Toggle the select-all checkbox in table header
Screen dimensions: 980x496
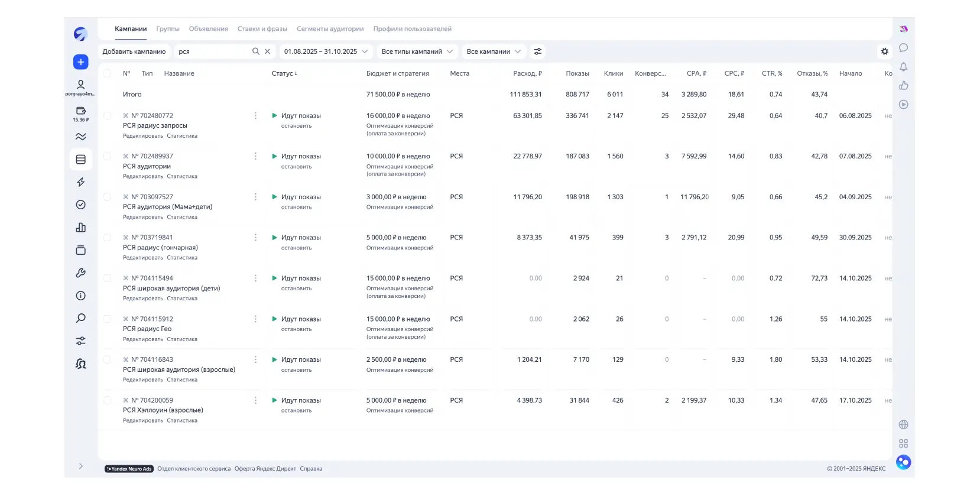point(108,73)
